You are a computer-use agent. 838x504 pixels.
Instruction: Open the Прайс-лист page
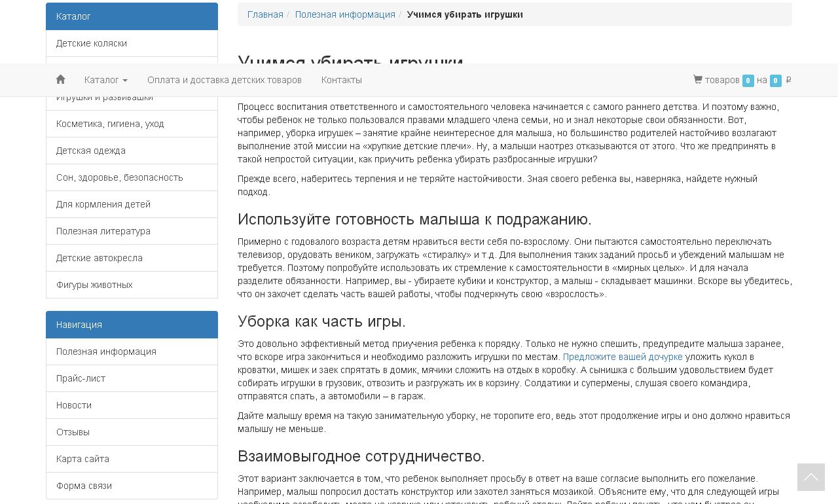pyautogui.click(x=132, y=378)
